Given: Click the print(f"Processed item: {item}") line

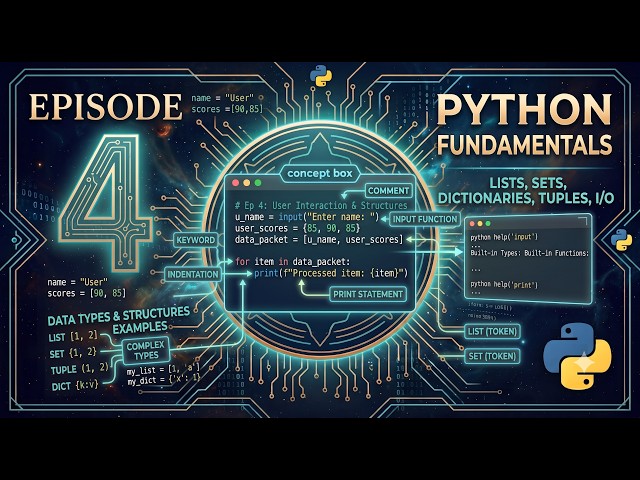Looking at the screenshot, I should pyautogui.click(x=331, y=273).
